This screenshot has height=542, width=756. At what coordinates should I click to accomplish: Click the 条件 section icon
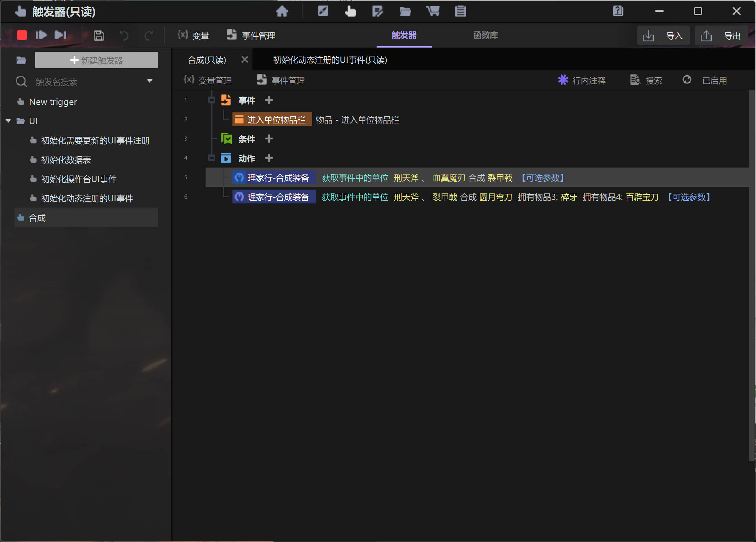[226, 139]
